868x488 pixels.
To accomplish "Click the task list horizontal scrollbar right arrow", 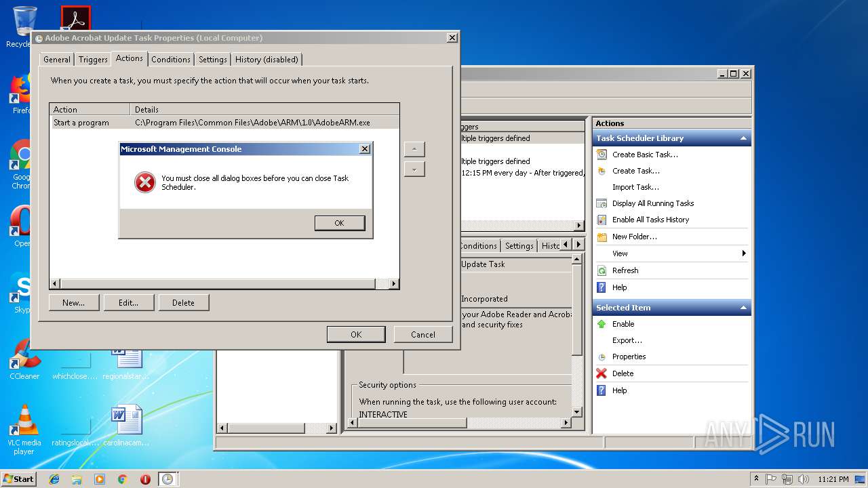I will (579, 226).
